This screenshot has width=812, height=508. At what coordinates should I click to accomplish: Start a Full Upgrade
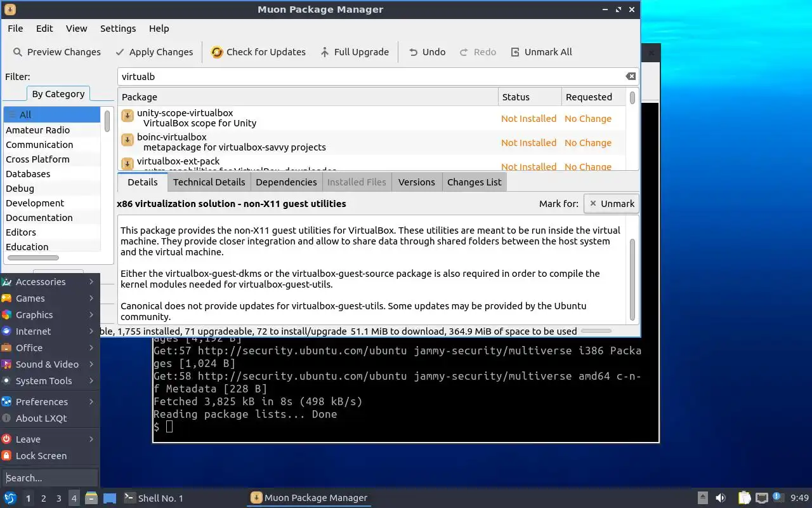(354, 52)
